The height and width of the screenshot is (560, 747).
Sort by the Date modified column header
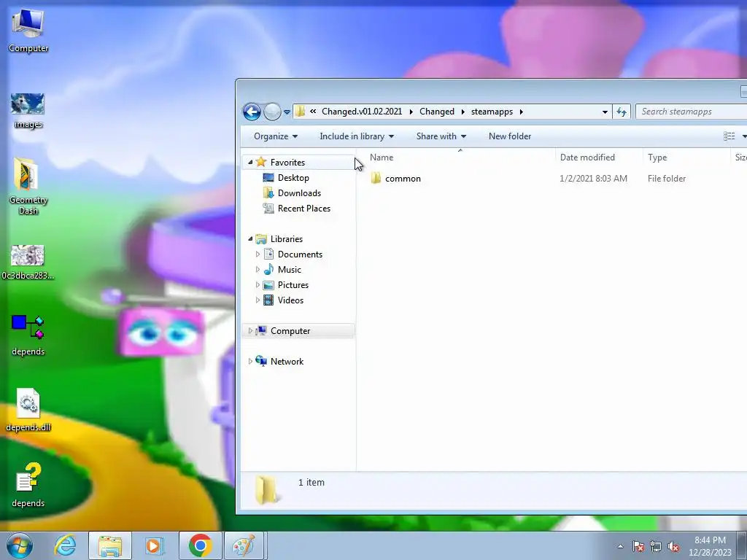coord(600,157)
